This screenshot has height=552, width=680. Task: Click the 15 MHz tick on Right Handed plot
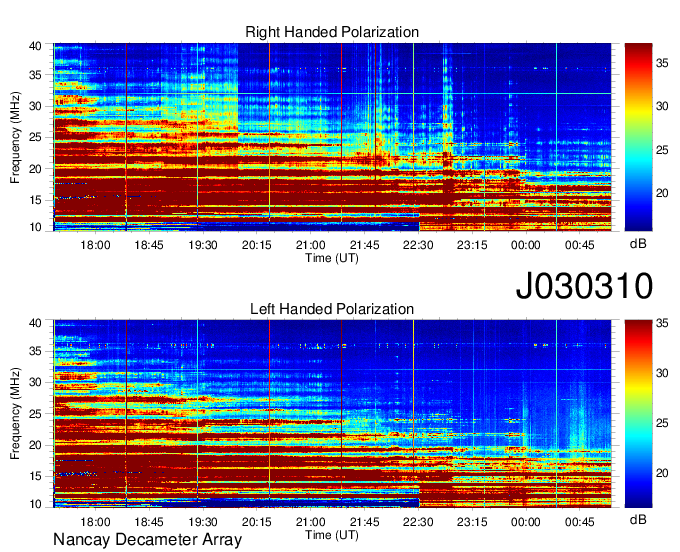pyautogui.click(x=35, y=200)
